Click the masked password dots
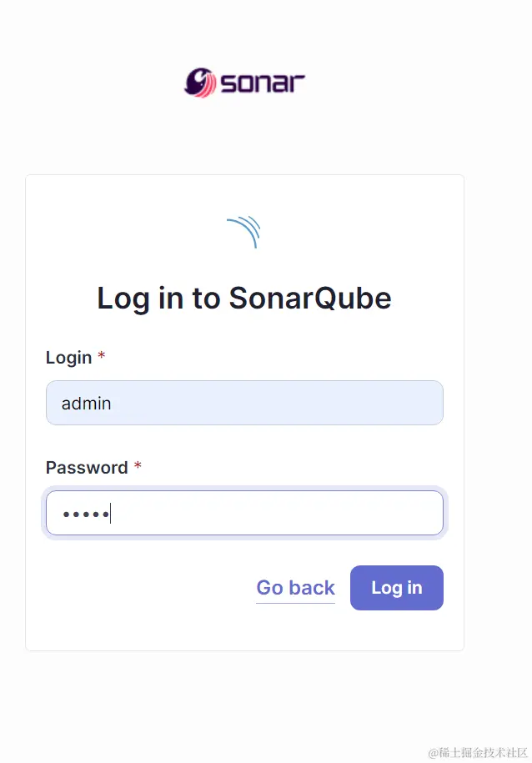Screen dimensions: 532x763 85,514
